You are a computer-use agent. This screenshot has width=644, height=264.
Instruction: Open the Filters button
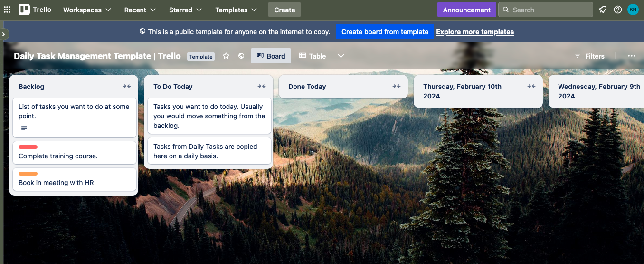[589, 56]
